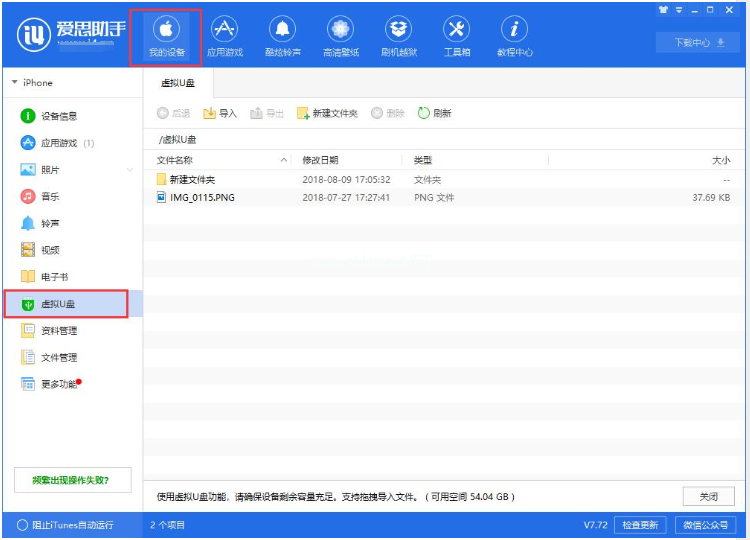Viewport: 750px width, 540px height.
Task: Collapse the iPhone device tree
Action: (x=14, y=83)
